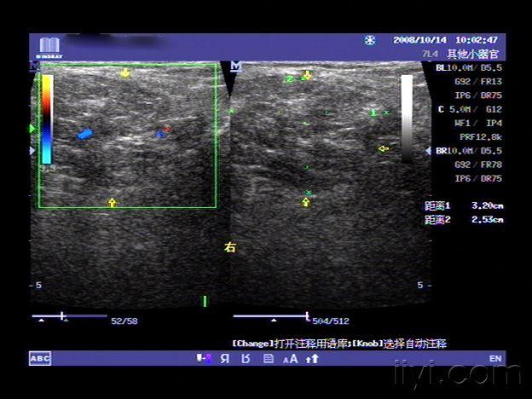
Task: Click the left image M orientation marker
Action: click(x=34, y=66)
